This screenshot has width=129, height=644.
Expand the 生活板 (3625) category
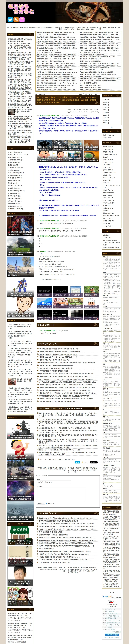coord(14,165)
